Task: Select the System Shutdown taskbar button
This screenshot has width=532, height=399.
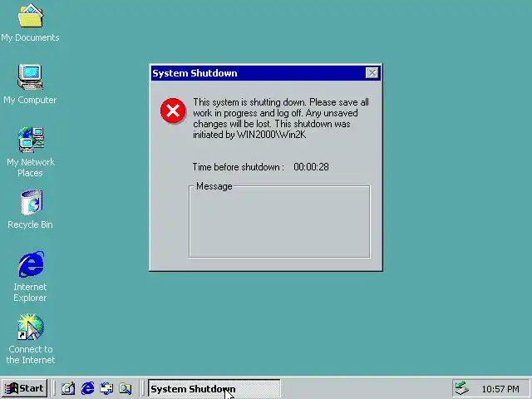Action: 214,388
